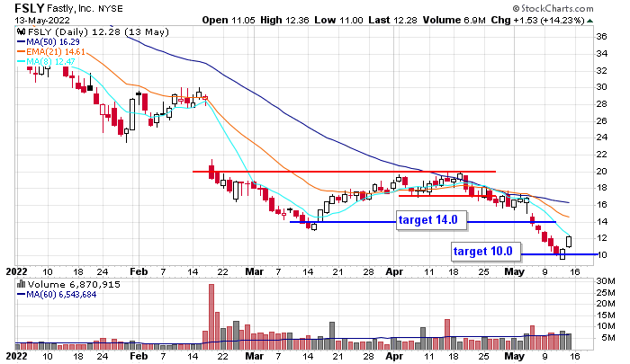Click the final white candlestick at 12
630x364 pixels.
point(569,242)
